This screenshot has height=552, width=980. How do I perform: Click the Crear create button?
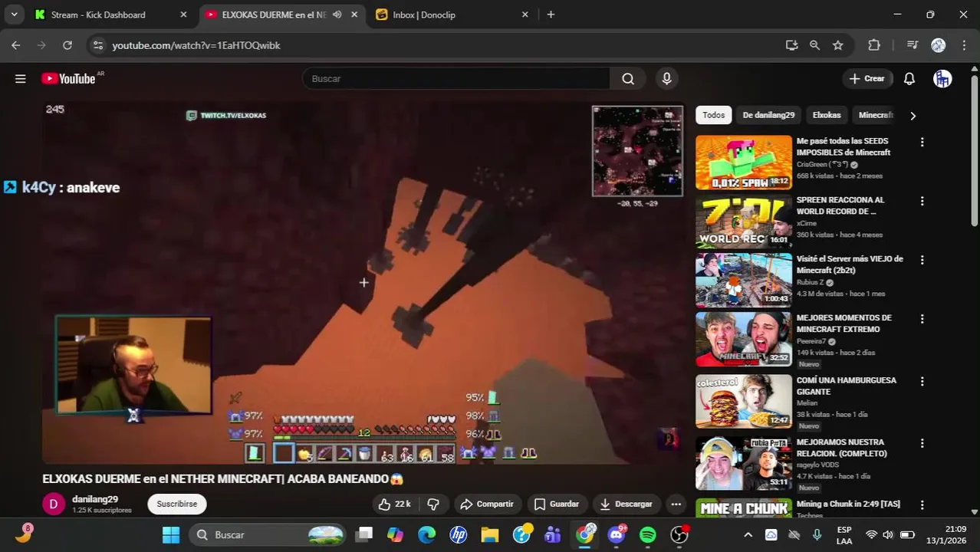coord(867,78)
